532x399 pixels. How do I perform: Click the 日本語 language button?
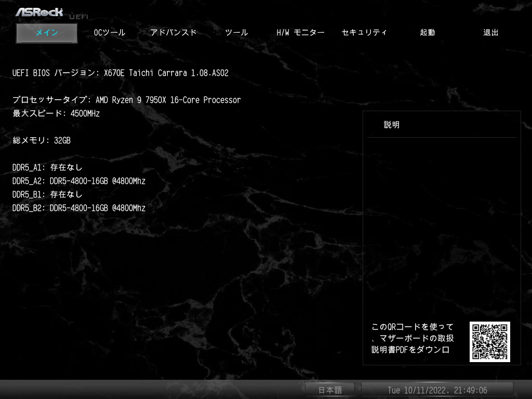click(330, 390)
